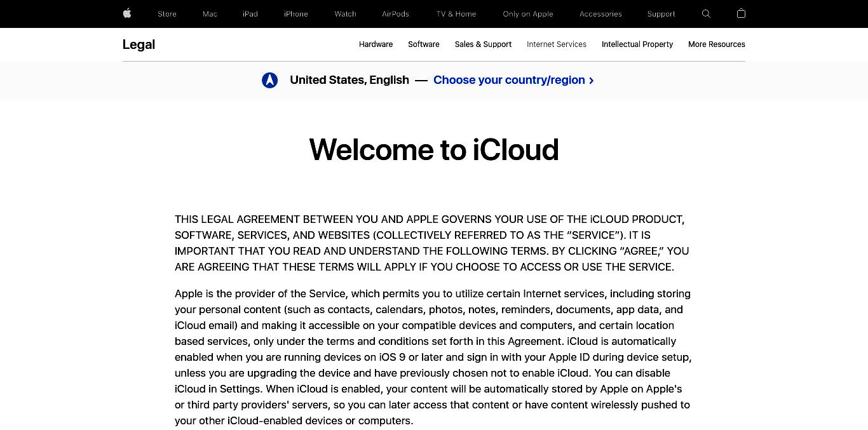Click the United States, English text
This screenshot has height=430, width=868.
pos(349,80)
